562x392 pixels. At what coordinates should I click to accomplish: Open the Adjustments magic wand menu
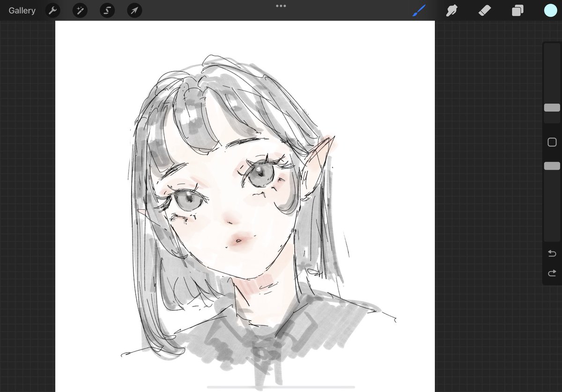tap(80, 10)
